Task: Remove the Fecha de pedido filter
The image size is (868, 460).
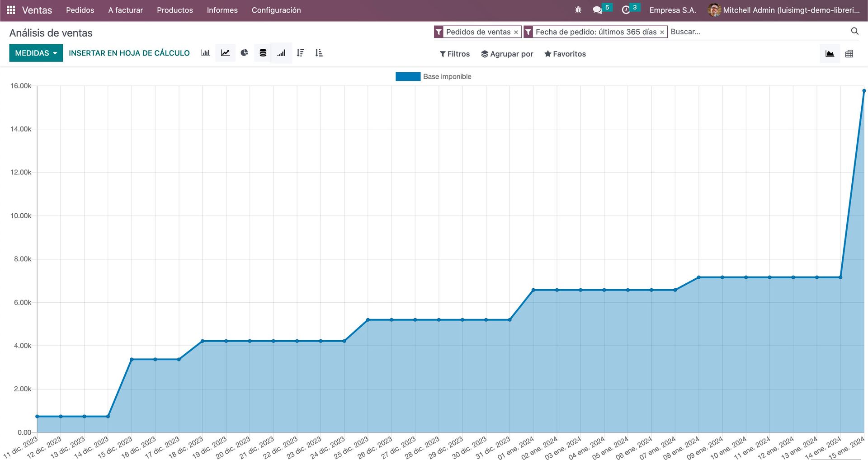Action: pos(662,32)
